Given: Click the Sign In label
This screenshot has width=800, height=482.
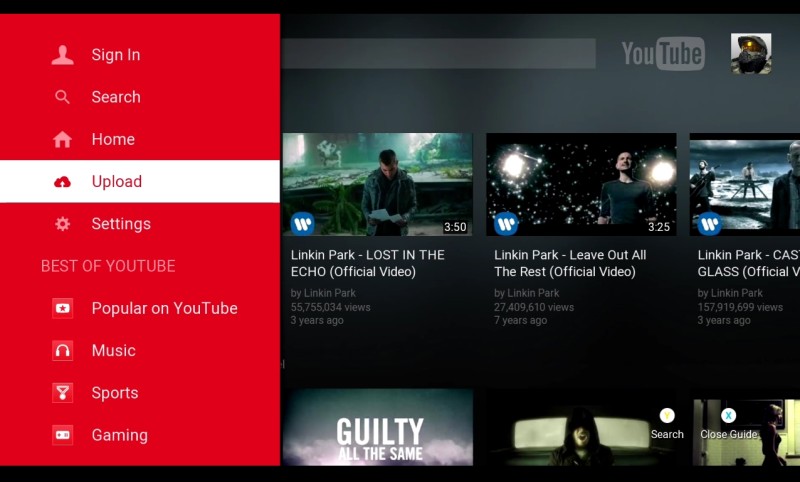Looking at the screenshot, I should [x=116, y=55].
